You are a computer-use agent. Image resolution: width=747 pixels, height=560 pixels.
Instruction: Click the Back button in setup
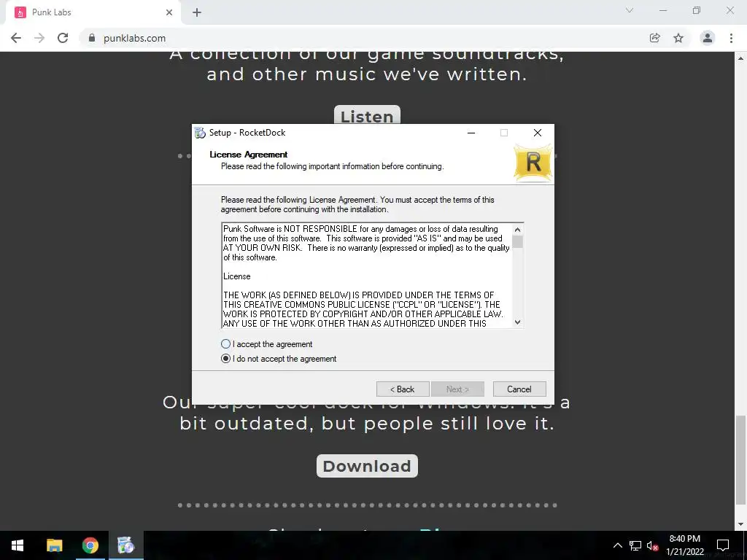pos(403,389)
